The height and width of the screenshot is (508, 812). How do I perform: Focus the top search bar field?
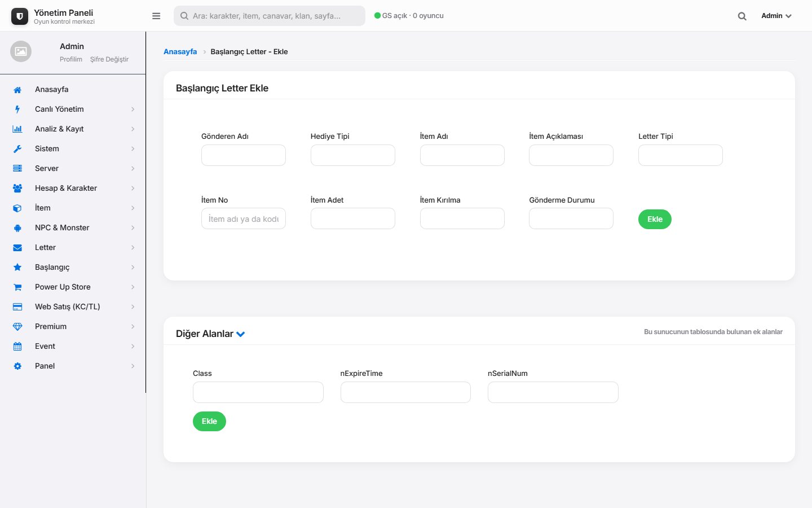tap(270, 16)
